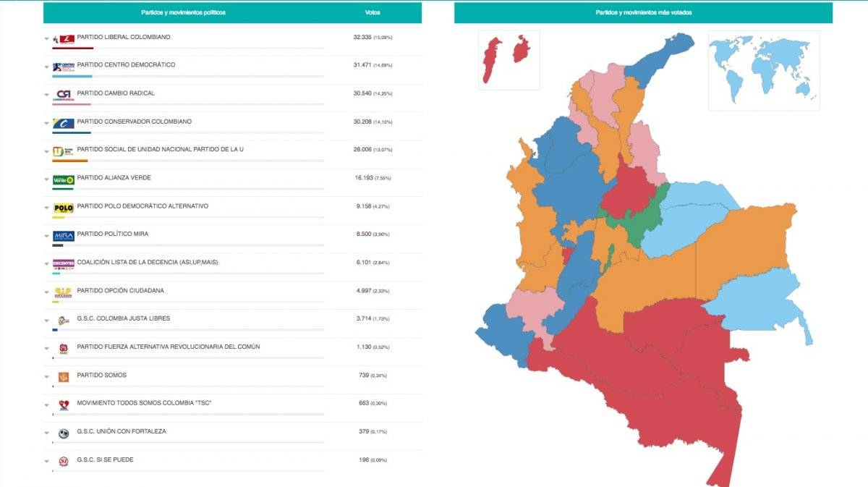Click the 9.158 votes value
The image size is (868, 487).
[x=364, y=206]
